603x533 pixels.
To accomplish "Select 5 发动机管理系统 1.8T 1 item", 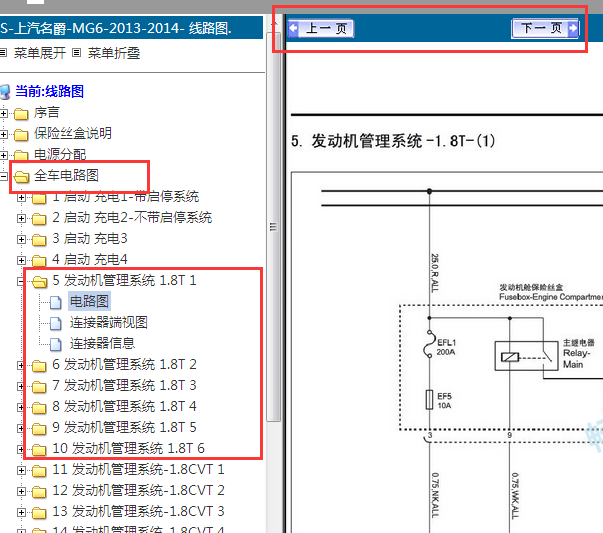I will (124, 280).
